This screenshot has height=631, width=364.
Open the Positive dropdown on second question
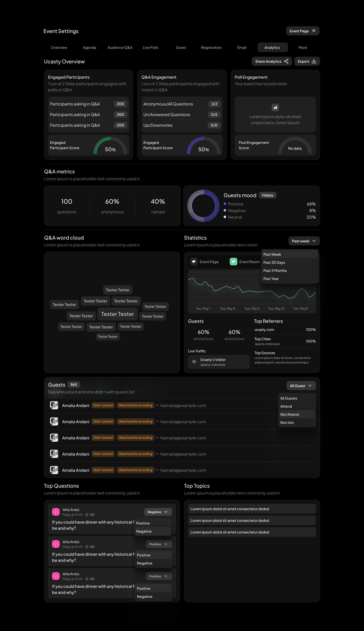coord(159,544)
